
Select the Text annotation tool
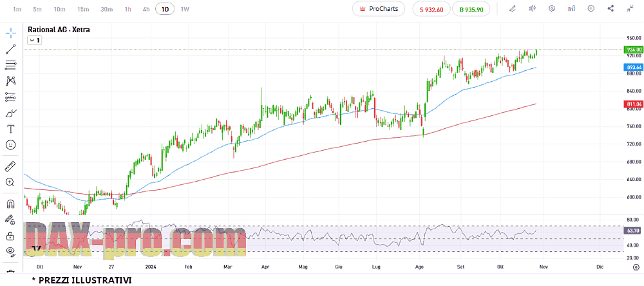coord(11,129)
